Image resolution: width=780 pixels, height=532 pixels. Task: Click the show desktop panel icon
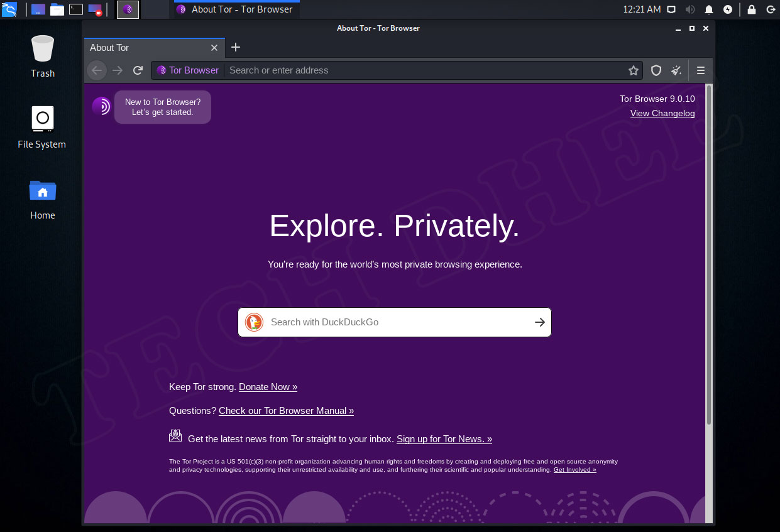click(38, 9)
